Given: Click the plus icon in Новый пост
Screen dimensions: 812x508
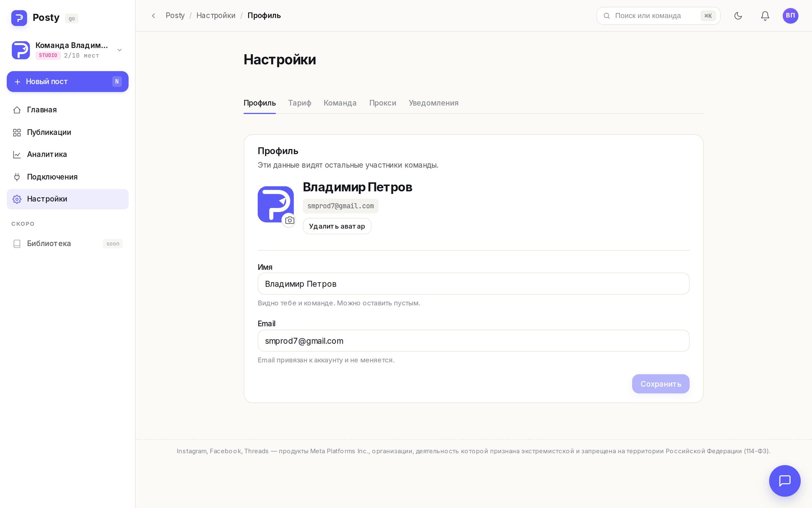Looking at the screenshot, I should pos(17,82).
